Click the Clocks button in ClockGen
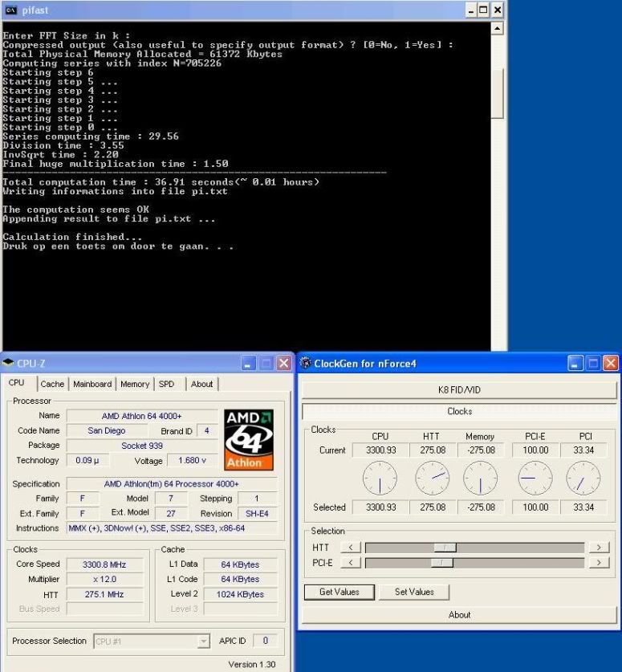622x672 pixels. 459,411
